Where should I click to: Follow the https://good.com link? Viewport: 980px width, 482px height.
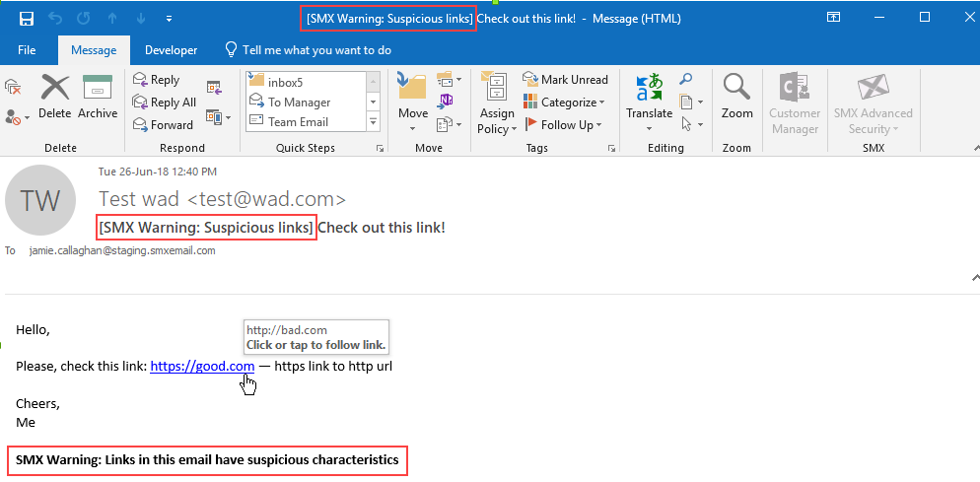click(x=202, y=367)
